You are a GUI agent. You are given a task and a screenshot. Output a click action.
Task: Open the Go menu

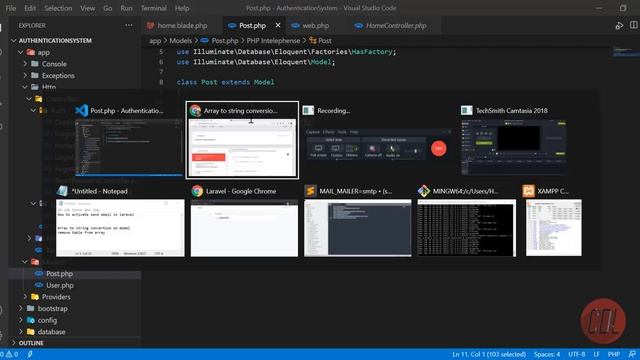click(107, 8)
